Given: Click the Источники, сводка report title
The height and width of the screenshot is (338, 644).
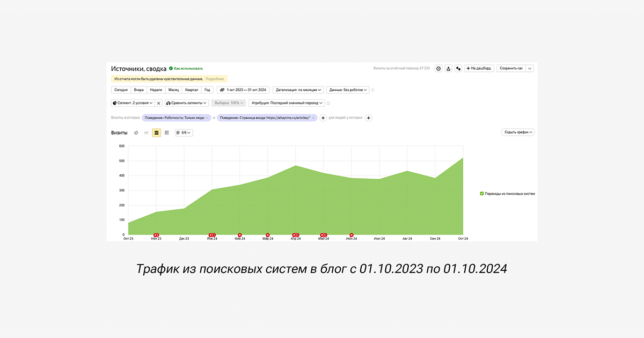Looking at the screenshot, I should (x=138, y=69).
